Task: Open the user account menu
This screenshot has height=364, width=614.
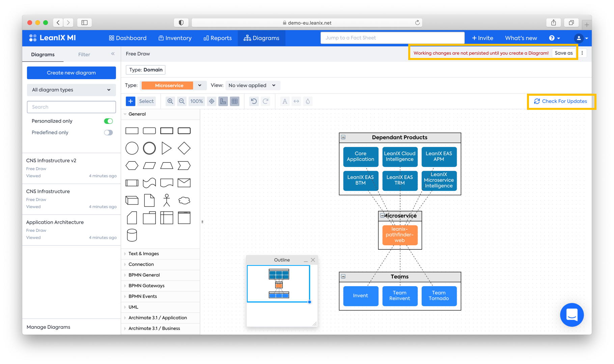Action: [x=582, y=38]
